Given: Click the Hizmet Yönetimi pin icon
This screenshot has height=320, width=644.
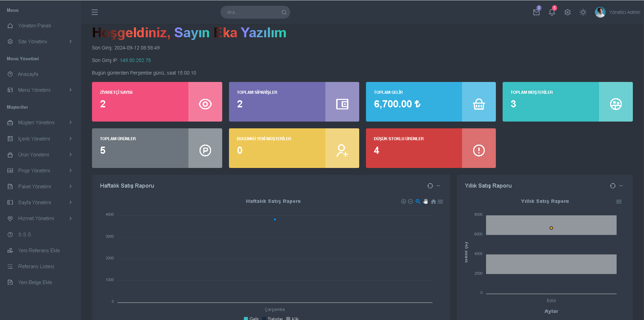Looking at the screenshot, I should click(x=10, y=218).
